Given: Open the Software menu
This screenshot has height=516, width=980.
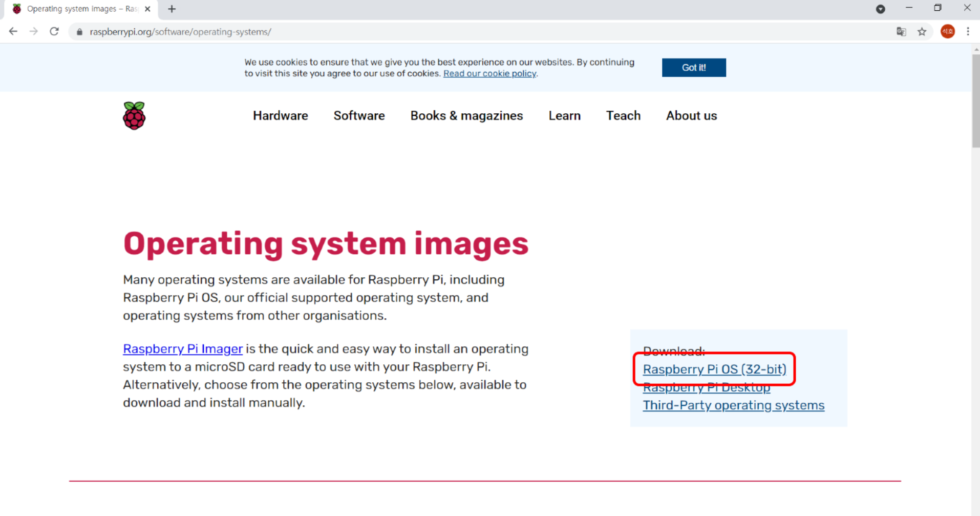Looking at the screenshot, I should pos(359,116).
